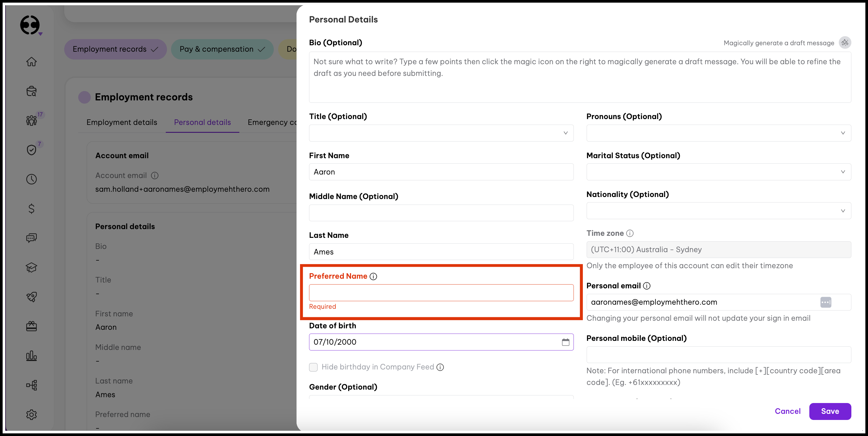Screen dimensions: 868x436
Task: Click the Preferred Name info icon
Action: click(x=373, y=276)
